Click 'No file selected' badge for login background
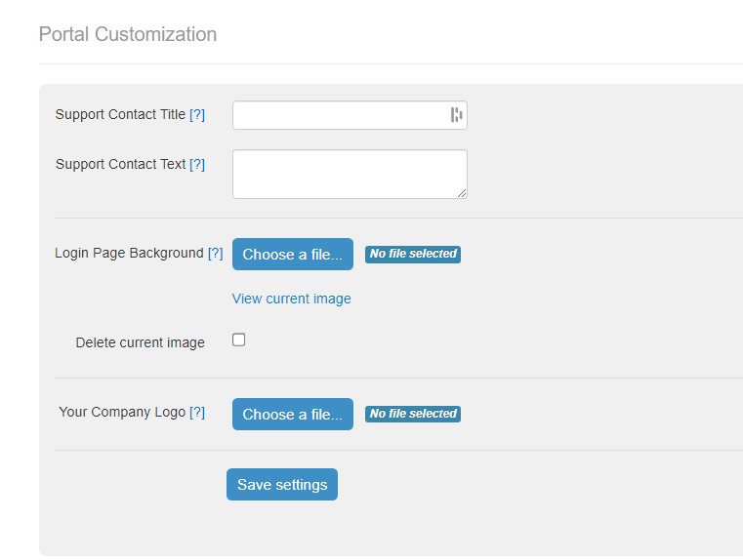 click(x=413, y=255)
